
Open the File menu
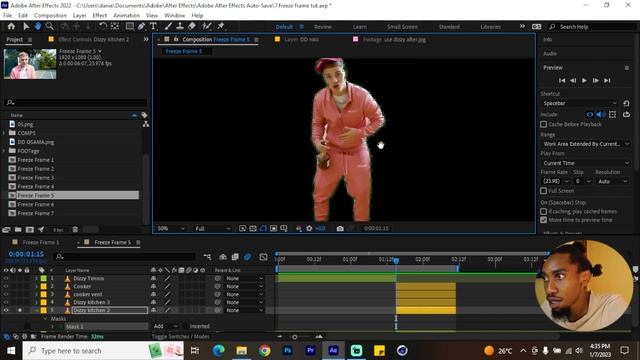7,16
